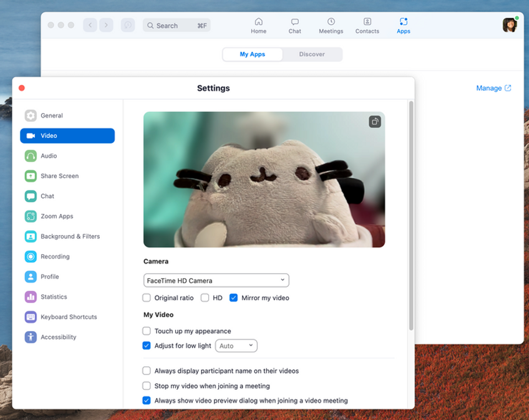Check Stop my video when joining

(x=147, y=386)
